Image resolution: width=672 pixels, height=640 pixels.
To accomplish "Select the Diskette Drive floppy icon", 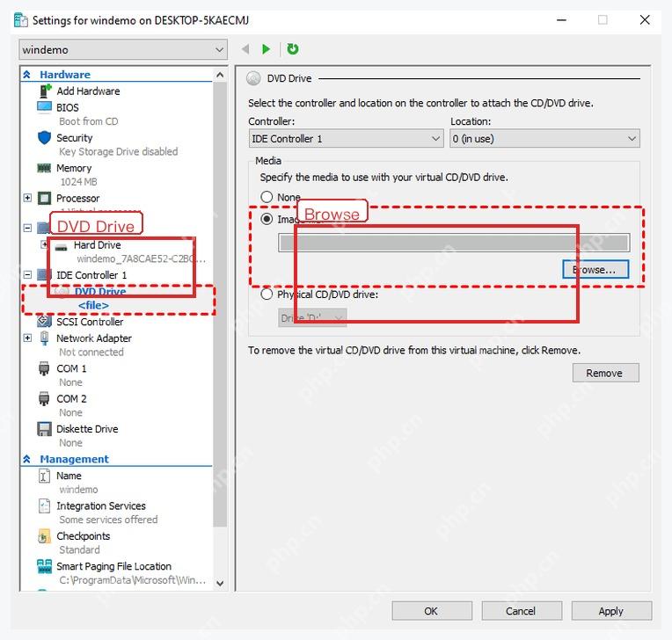I will pyautogui.click(x=44, y=429).
